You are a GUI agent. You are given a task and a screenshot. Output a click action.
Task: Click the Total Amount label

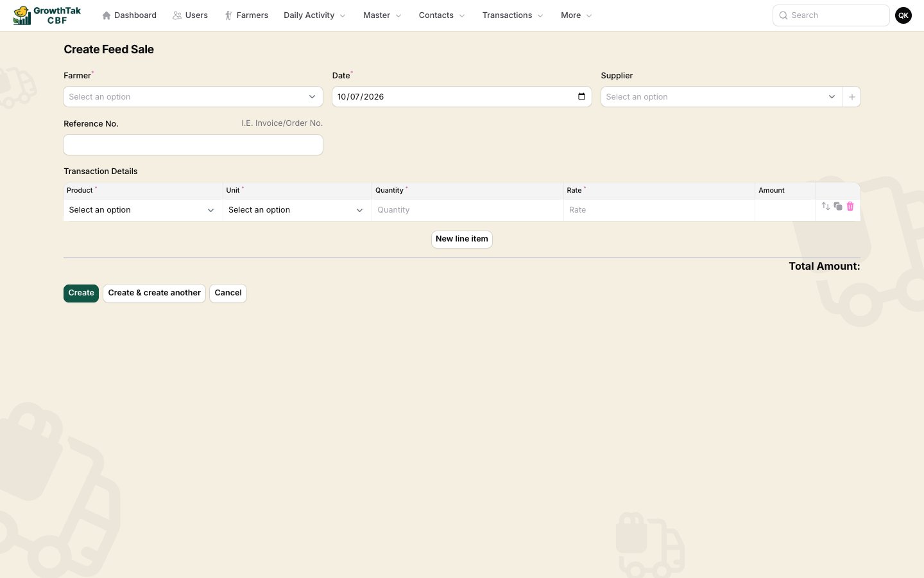coord(825,267)
